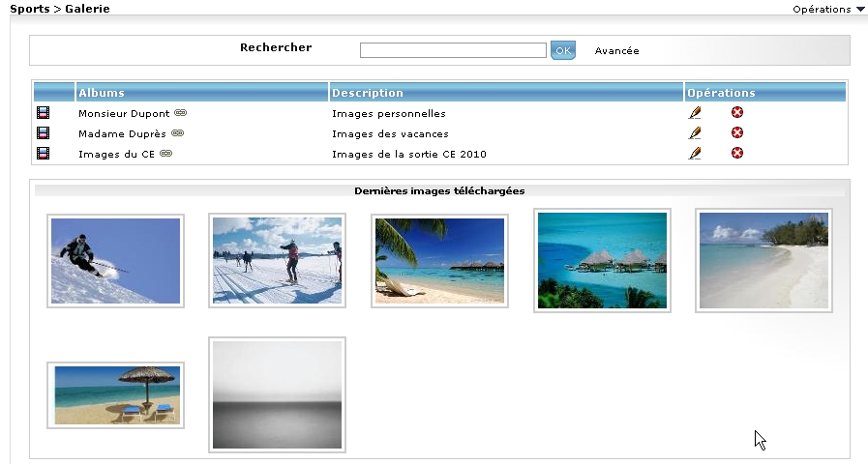Click the link icon next to Madame Duprès
868x464 pixels.
(x=178, y=133)
